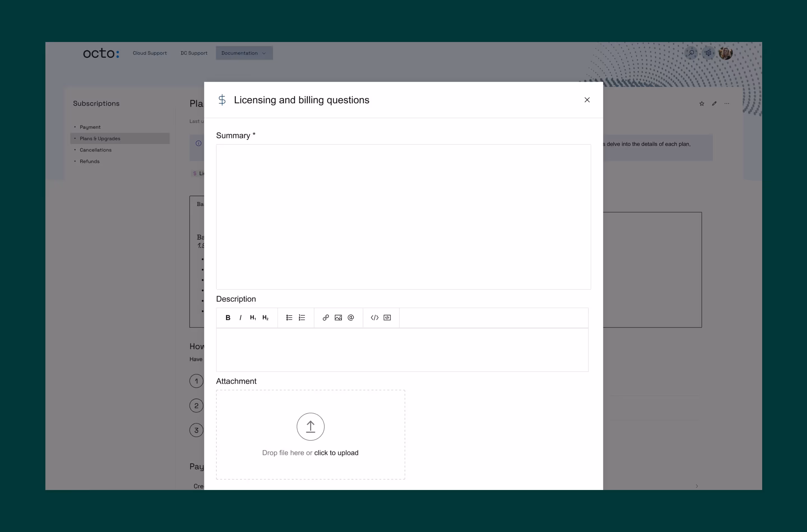Click step 1 circle on background page

coord(196,381)
